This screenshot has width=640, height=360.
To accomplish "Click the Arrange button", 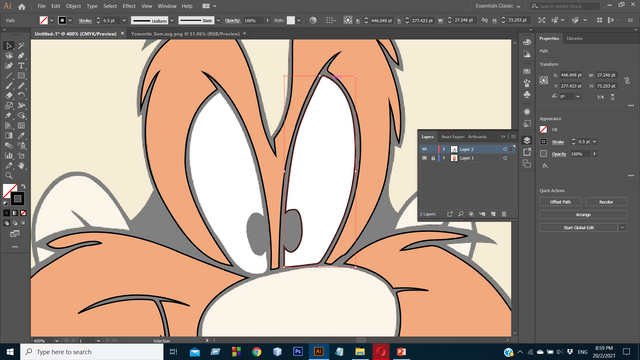I will click(x=583, y=215).
